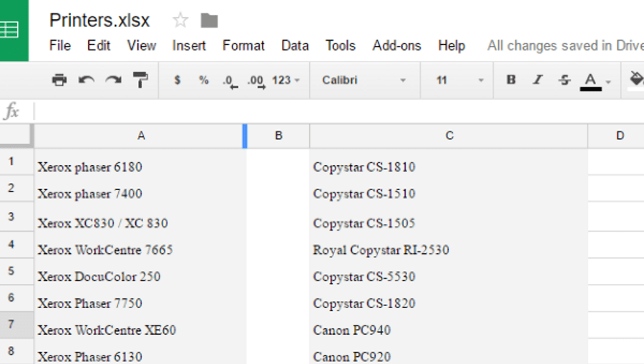Click the Print icon
The height and width of the screenshot is (364, 644).
[x=59, y=79]
